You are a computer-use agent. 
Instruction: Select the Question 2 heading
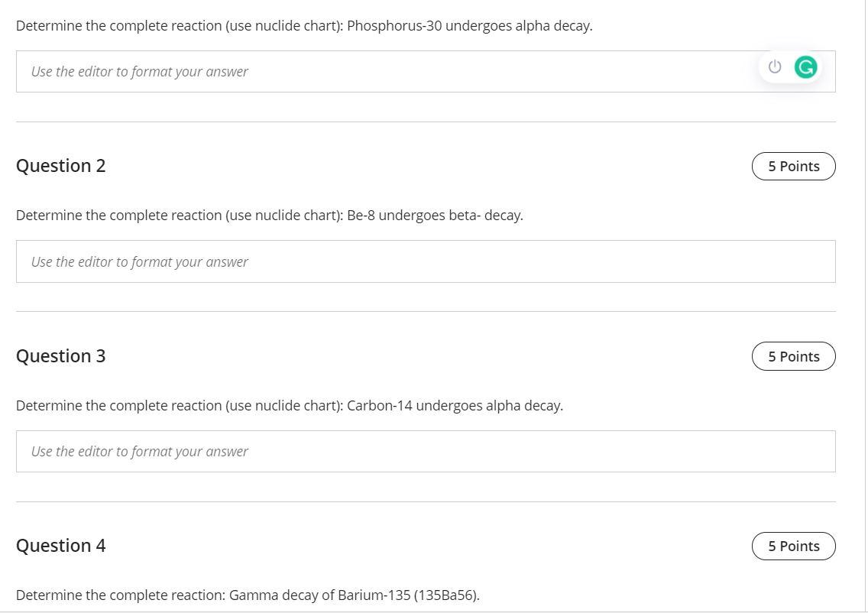point(60,166)
